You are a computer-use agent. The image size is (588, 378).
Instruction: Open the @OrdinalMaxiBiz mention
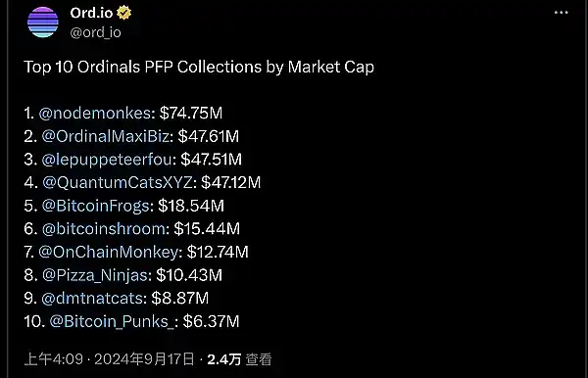coord(106,136)
